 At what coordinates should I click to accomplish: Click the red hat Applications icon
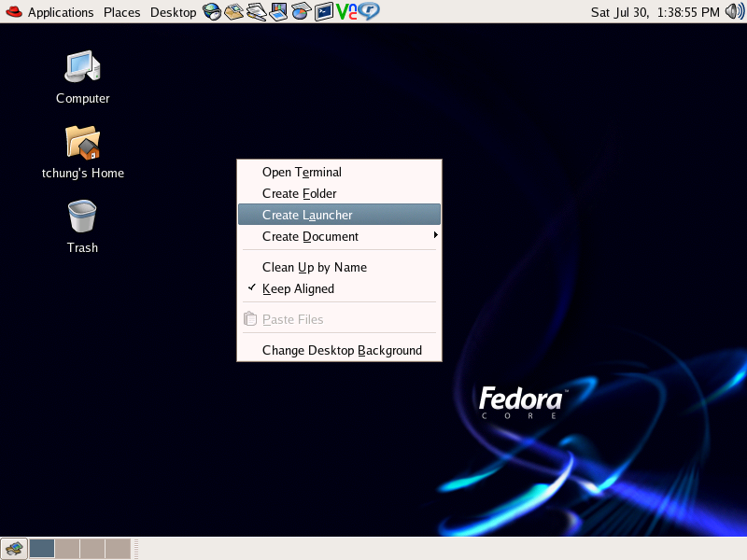point(14,11)
